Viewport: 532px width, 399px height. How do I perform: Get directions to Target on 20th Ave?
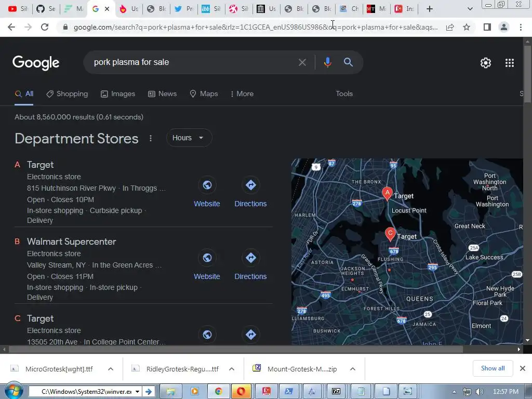tap(250, 335)
